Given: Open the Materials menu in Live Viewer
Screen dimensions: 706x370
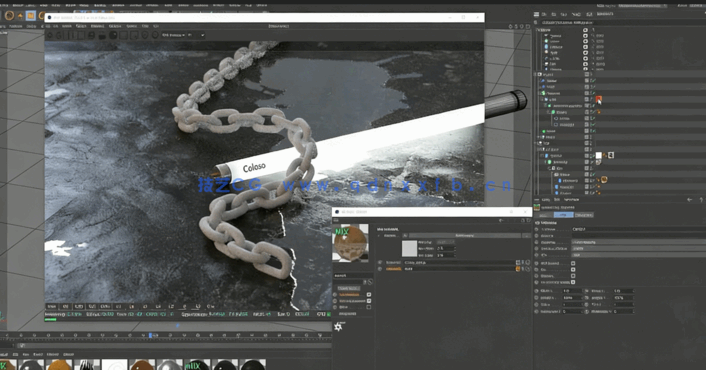Looking at the screenshot, I should 98,27.
